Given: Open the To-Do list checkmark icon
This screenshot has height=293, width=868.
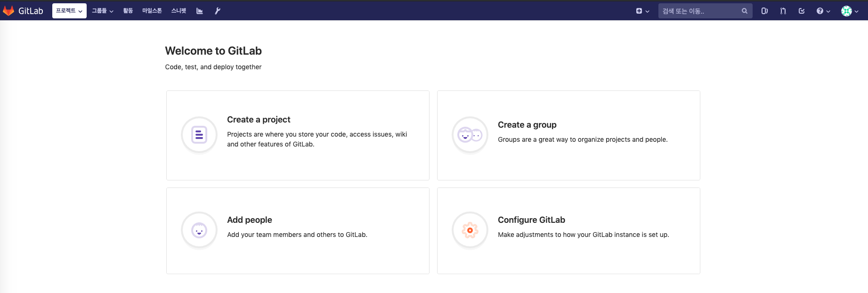Looking at the screenshot, I should coord(802,11).
